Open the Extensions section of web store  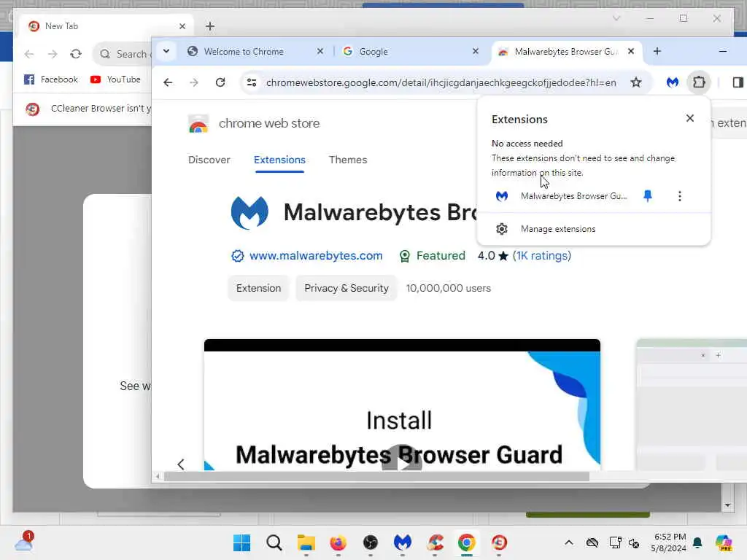pos(279,160)
